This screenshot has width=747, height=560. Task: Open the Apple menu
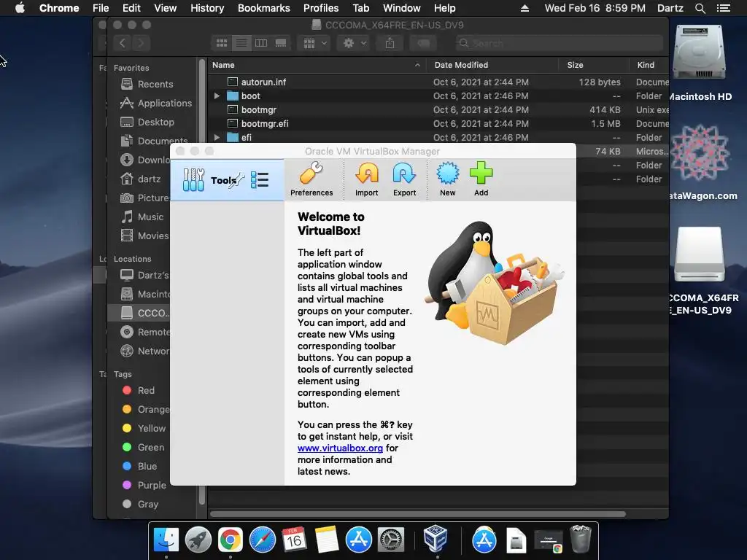20,8
